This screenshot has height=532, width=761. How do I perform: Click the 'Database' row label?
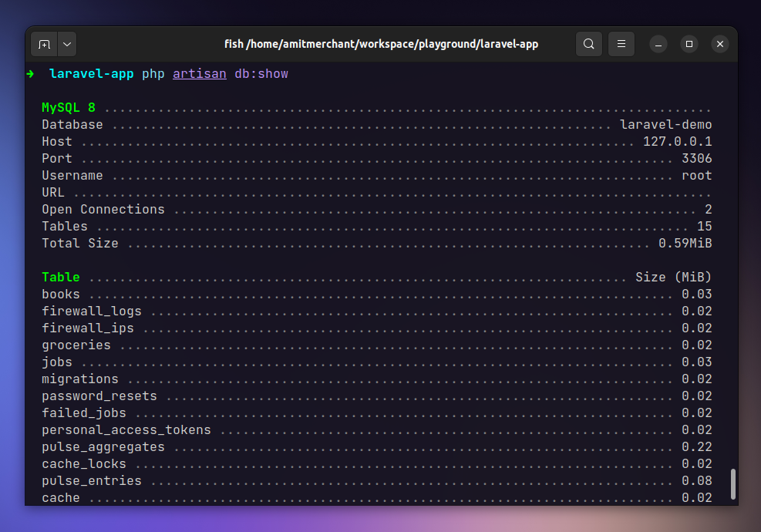coord(72,125)
